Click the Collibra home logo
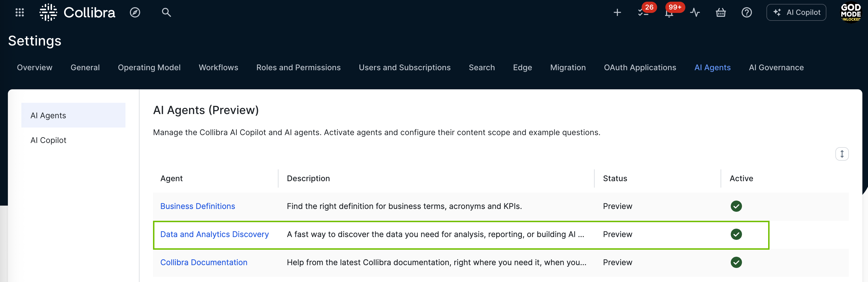This screenshot has height=282, width=868. pos(77,12)
